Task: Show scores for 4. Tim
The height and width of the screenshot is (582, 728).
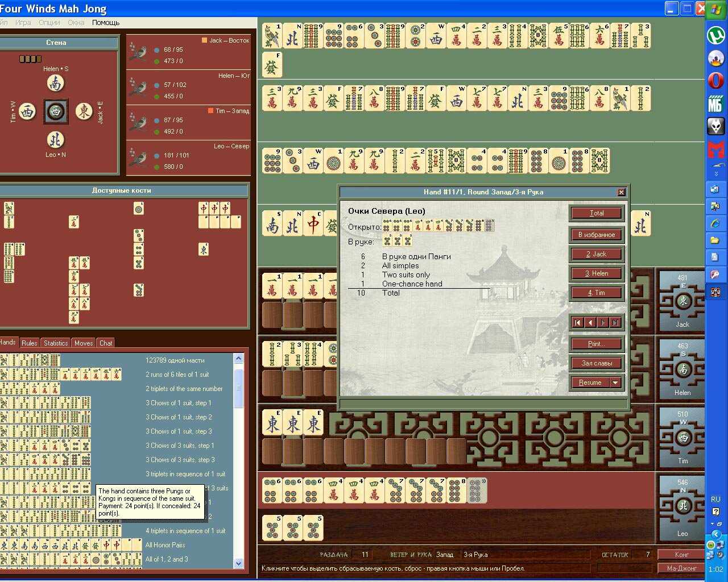Action: click(597, 293)
